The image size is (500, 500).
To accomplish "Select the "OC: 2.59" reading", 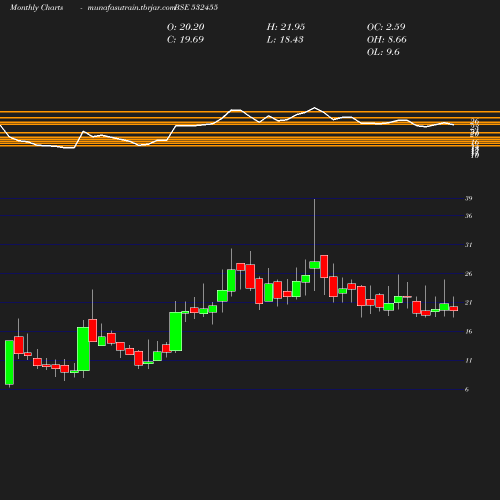I will (x=386, y=27).
